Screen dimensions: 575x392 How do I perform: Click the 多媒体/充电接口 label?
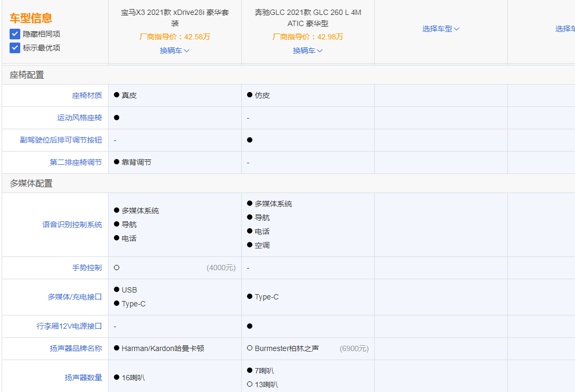[75, 297]
